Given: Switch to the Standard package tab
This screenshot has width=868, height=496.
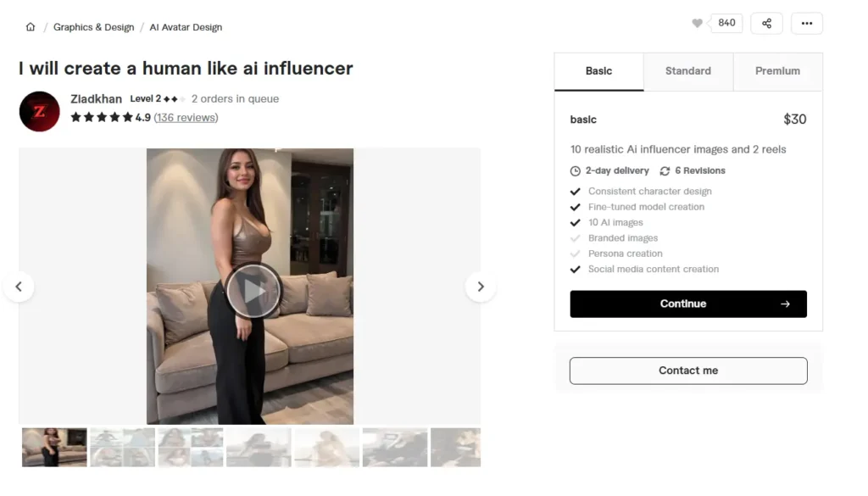Looking at the screenshot, I should pos(687,71).
